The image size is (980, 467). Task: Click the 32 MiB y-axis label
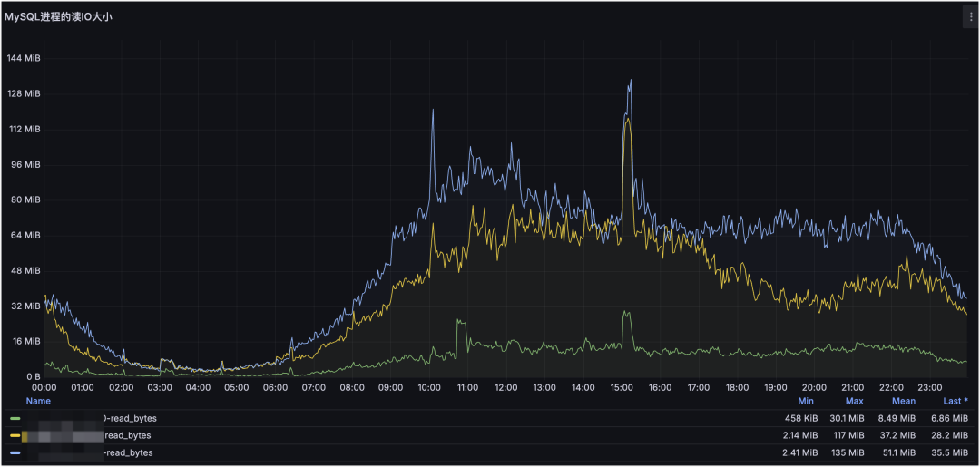[25, 306]
